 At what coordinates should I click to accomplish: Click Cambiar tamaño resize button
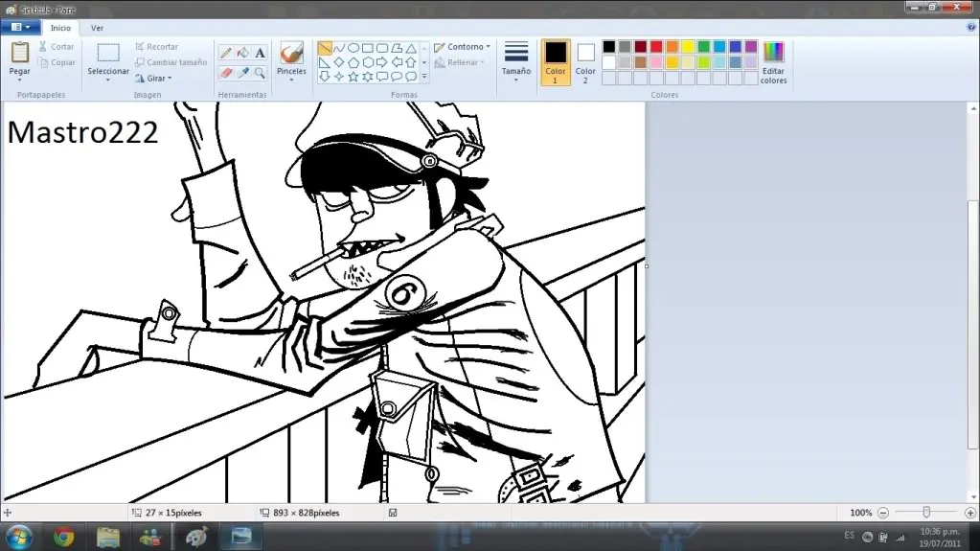click(x=171, y=62)
